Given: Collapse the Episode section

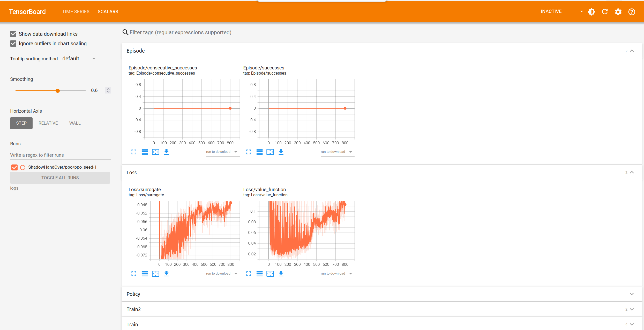Looking at the screenshot, I should [x=632, y=51].
